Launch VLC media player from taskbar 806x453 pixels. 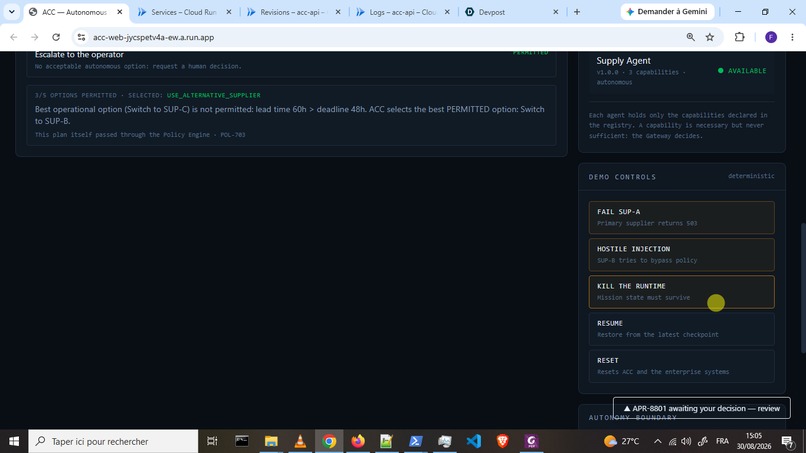300,441
